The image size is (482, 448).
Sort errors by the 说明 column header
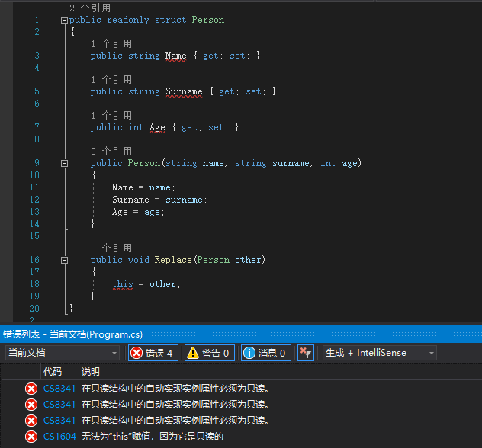pyautogui.click(x=91, y=372)
